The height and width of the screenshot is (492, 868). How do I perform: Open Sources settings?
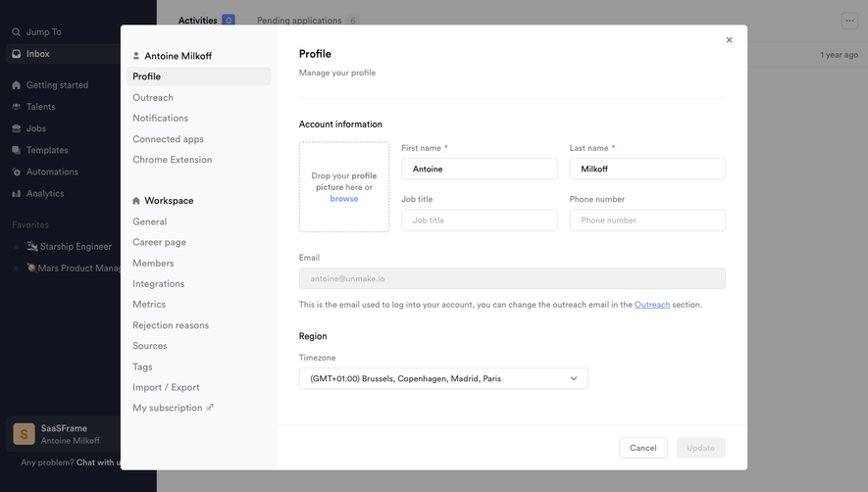point(149,345)
